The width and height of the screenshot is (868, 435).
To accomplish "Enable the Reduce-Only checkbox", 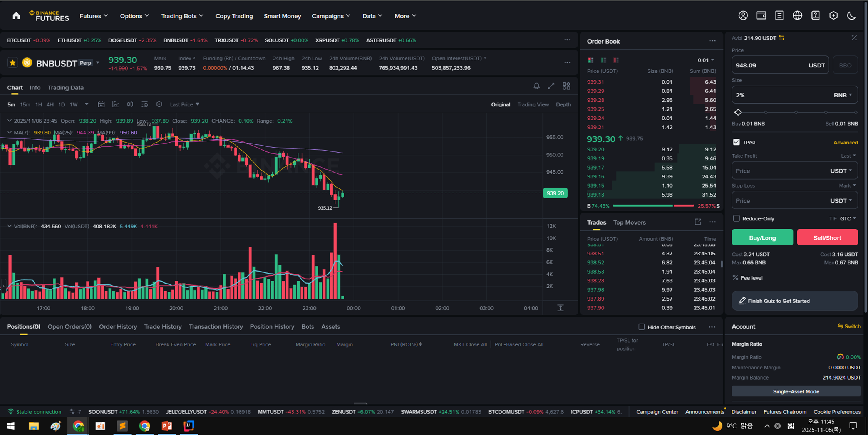I will point(736,218).
